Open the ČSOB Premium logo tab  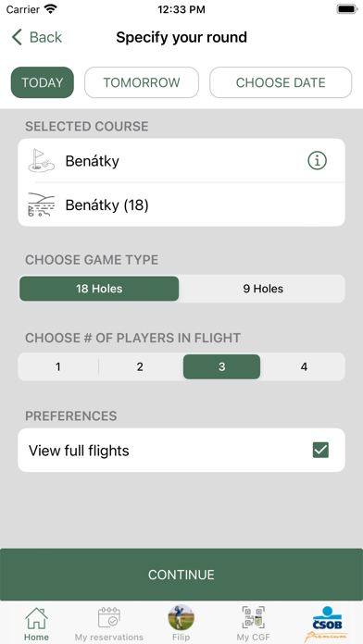[327, 624]
